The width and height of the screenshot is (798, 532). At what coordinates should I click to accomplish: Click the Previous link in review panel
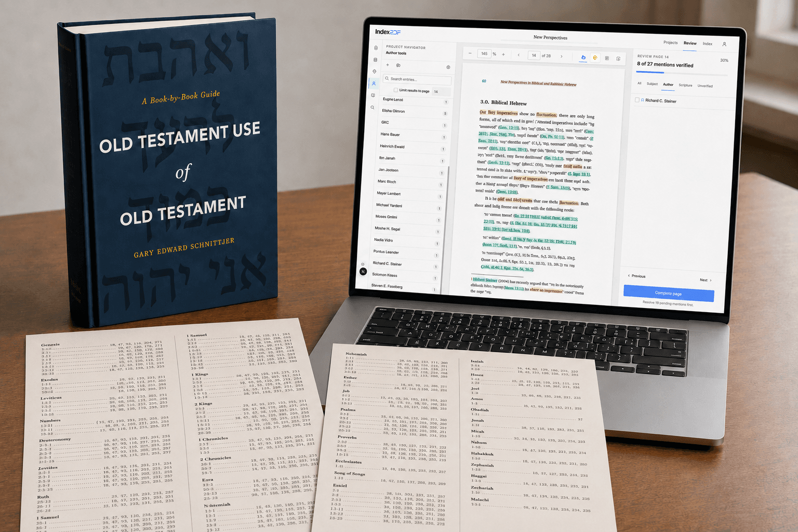pyautogui.click(x=637, y=276)
